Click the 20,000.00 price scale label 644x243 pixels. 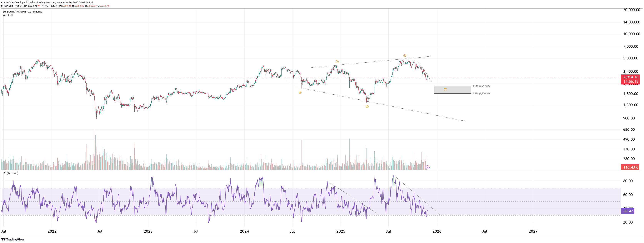tap(631, 10)
